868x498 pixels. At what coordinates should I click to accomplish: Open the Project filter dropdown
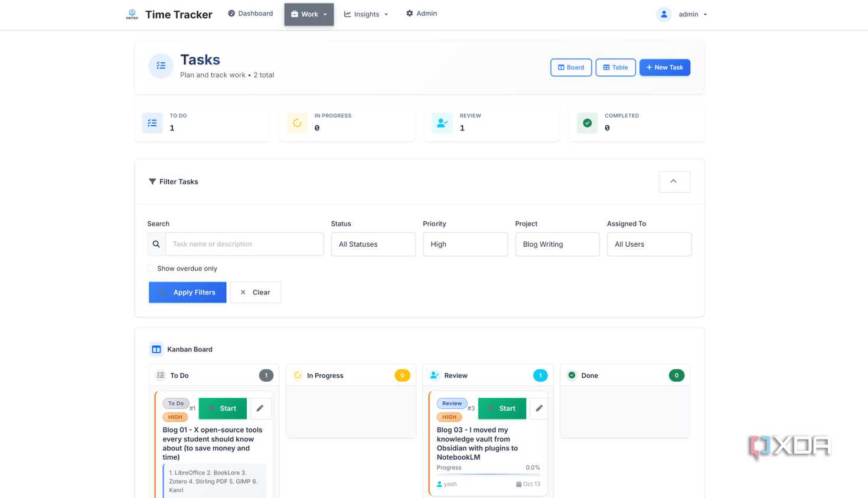(x=557, y=244)
